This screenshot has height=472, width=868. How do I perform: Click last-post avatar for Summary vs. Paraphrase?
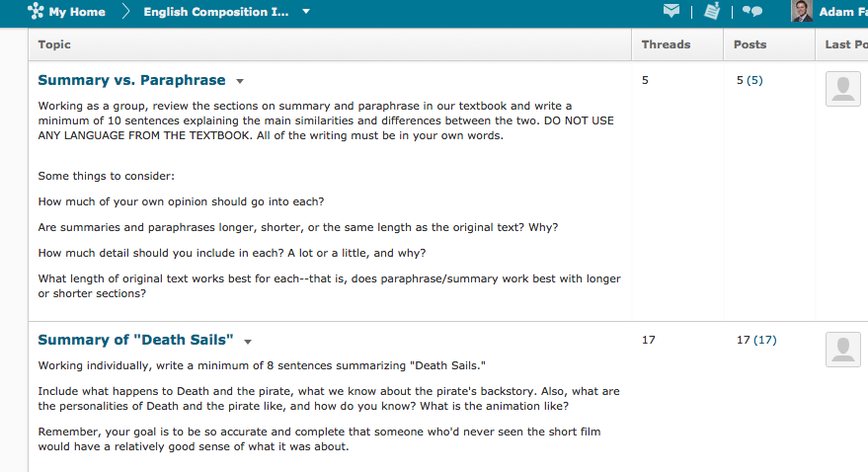click(842, 89)
